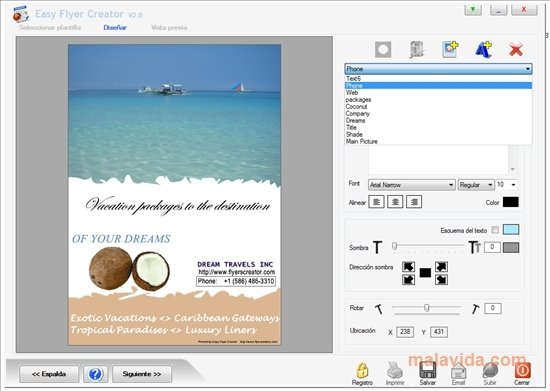Select Shade in the dropdown list
The width and height of the screenshot is (550, 391).
(x=438, y=135)
